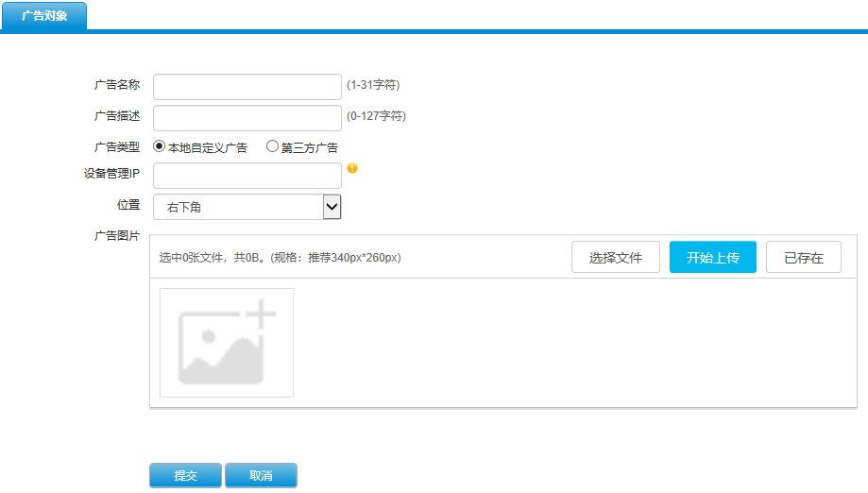
Task: Focus the 广告描述 input field
Action: point(247,118)
